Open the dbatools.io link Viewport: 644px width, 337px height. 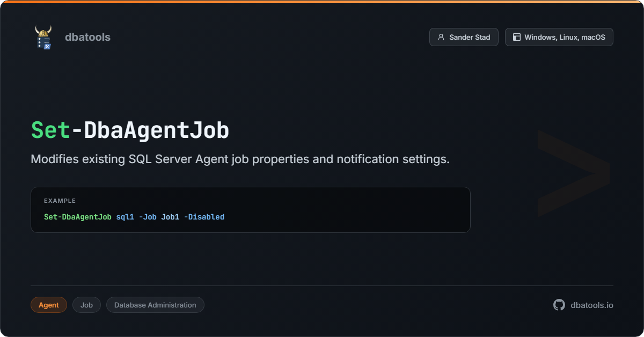[592, 305]
